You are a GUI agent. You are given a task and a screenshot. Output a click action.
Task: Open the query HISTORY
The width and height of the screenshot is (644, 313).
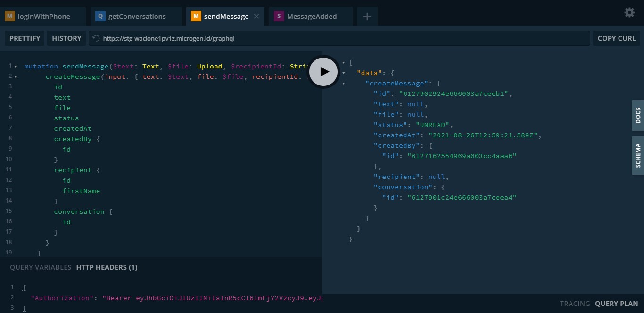click(66, 38)
